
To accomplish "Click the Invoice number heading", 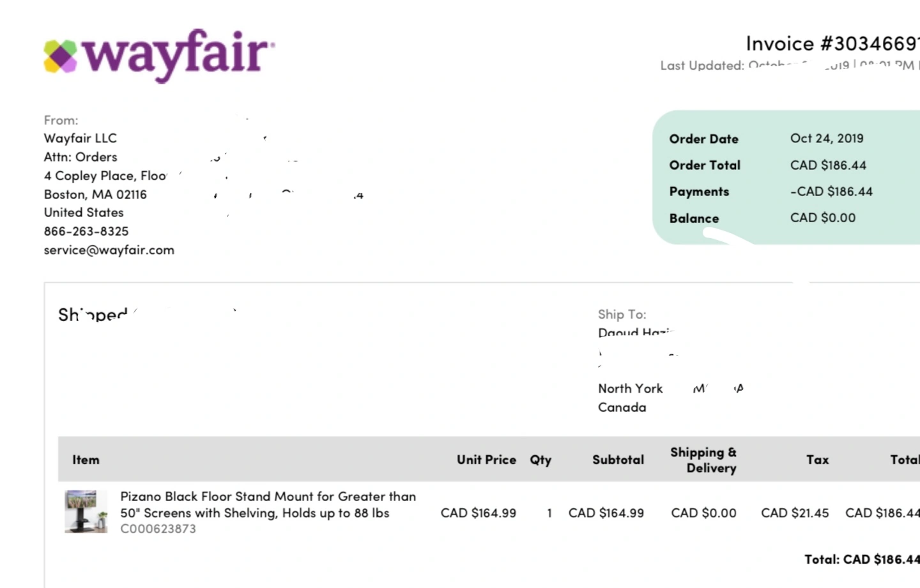I will point(832,43).
